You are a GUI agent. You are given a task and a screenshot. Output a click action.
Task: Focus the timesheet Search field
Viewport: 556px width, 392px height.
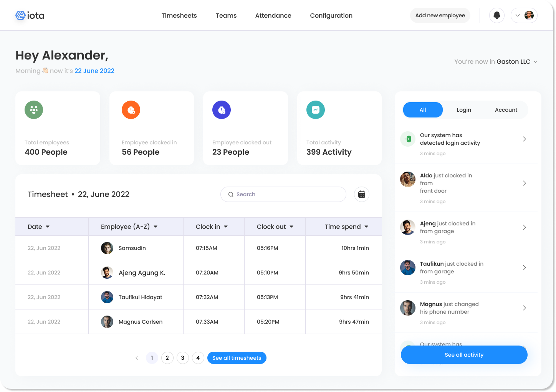click(283, 194)
